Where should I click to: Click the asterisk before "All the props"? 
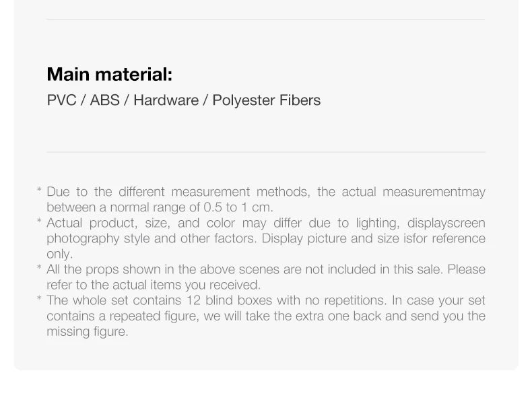click(39, 270)
